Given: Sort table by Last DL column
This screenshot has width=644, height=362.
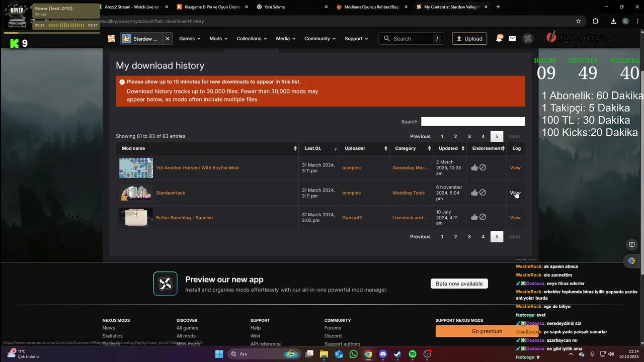Looking at the screenshot, I should 319,148.
